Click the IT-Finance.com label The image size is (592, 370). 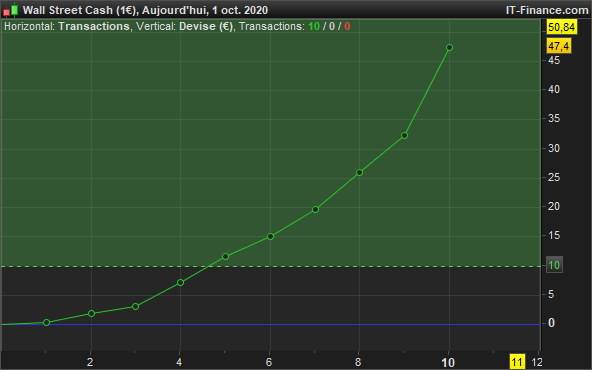tap(547, 10)
